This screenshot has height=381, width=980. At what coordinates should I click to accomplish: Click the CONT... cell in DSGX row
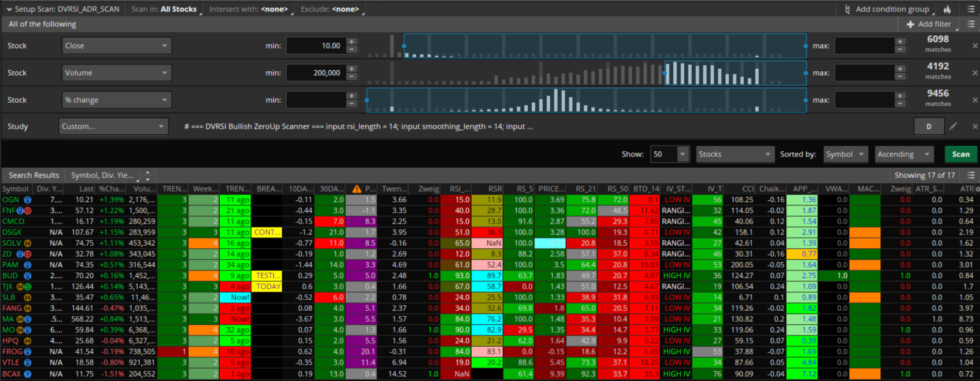[267, 232]
